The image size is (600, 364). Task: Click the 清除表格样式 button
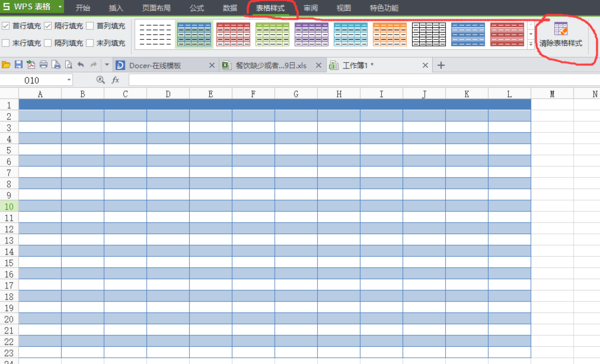click(561, 35)
